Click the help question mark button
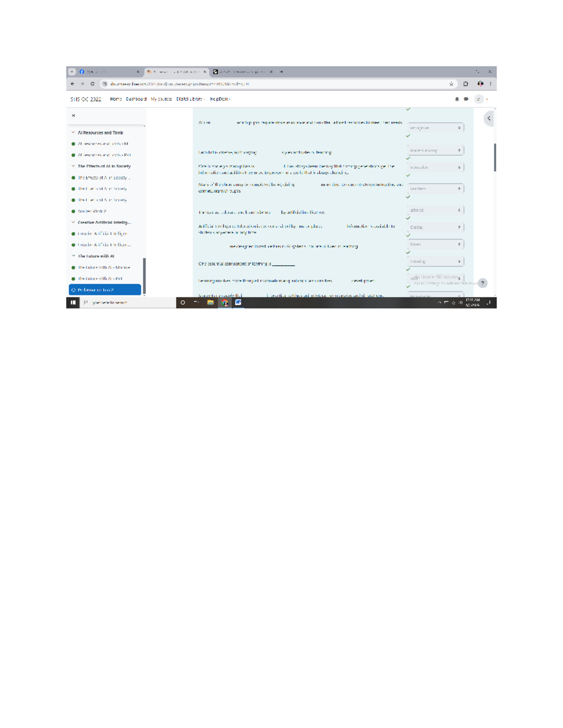Viewport: 563px width, 728px height. (482, 283)
